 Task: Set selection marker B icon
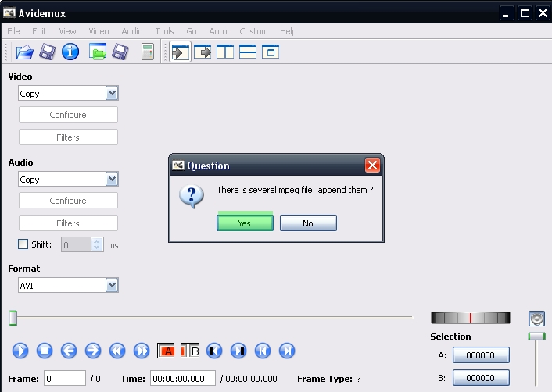(190, 351)
